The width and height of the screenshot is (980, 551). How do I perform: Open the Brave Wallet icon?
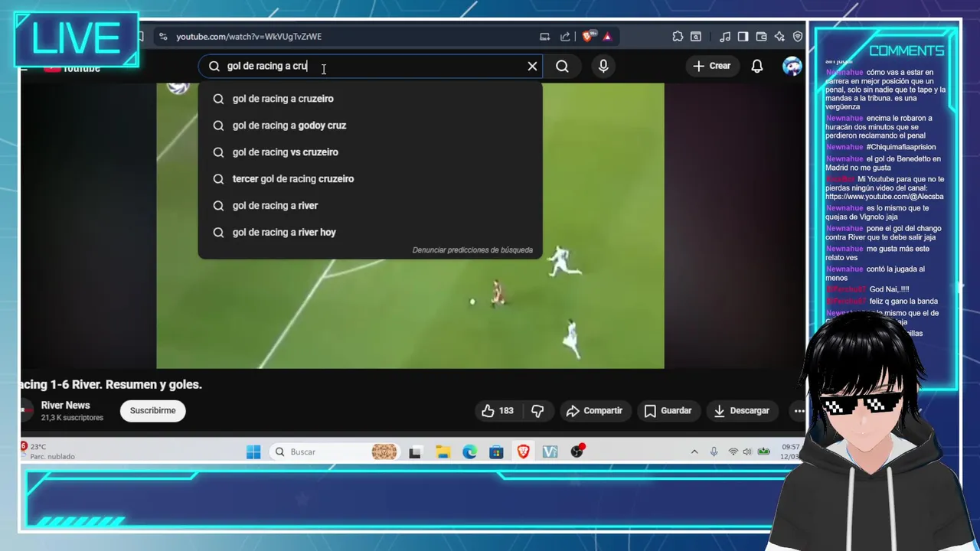click(761, 37)
